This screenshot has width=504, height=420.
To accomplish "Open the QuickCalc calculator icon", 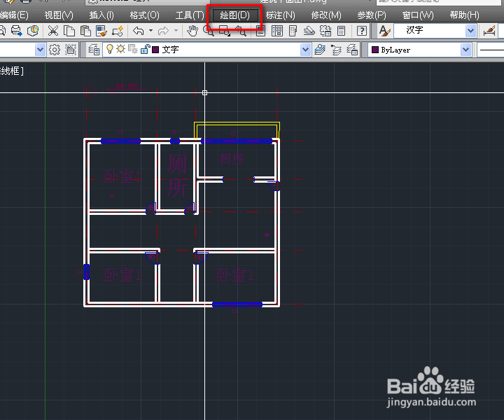I will click(342, 31).
